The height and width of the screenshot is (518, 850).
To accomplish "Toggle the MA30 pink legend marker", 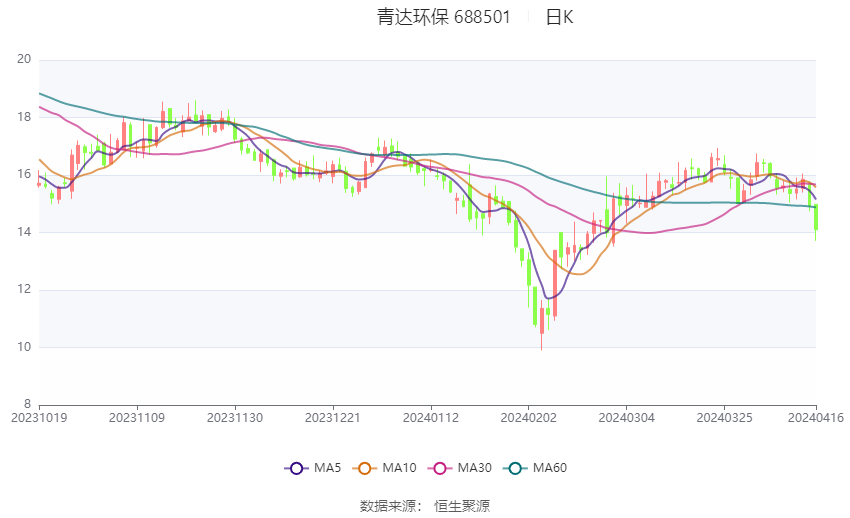I will tap(440, 468).
